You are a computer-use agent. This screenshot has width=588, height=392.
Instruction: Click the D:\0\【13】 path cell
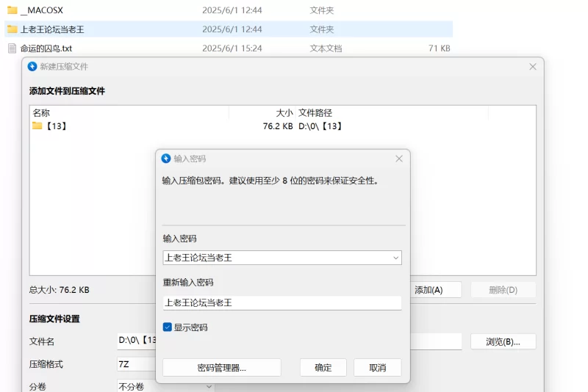click(320, 126)
